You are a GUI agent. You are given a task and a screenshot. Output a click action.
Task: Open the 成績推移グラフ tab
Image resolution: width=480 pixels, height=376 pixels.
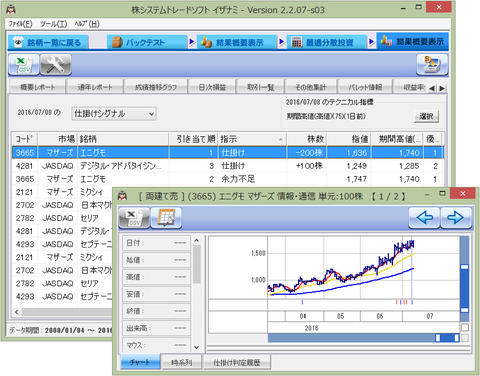click(x=156, y=87)
